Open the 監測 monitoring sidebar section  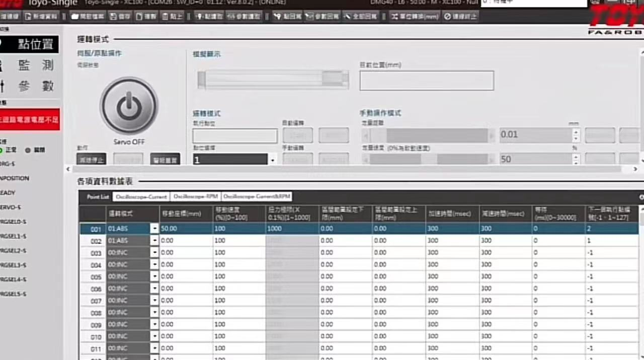tap(35, 65)
